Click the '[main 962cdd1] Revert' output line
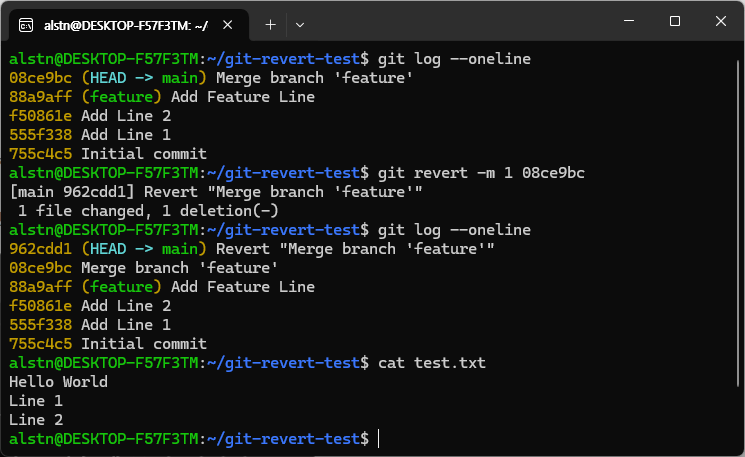The image size is (745, 457). pos(216,192)
